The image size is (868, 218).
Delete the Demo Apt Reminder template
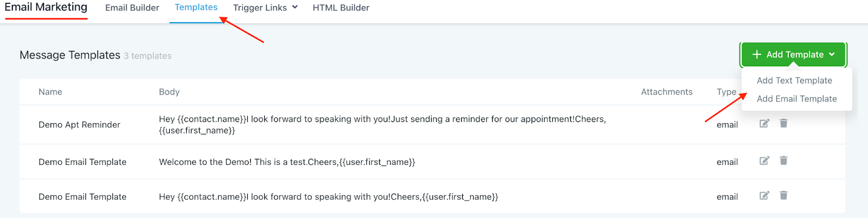coord(783,124)
